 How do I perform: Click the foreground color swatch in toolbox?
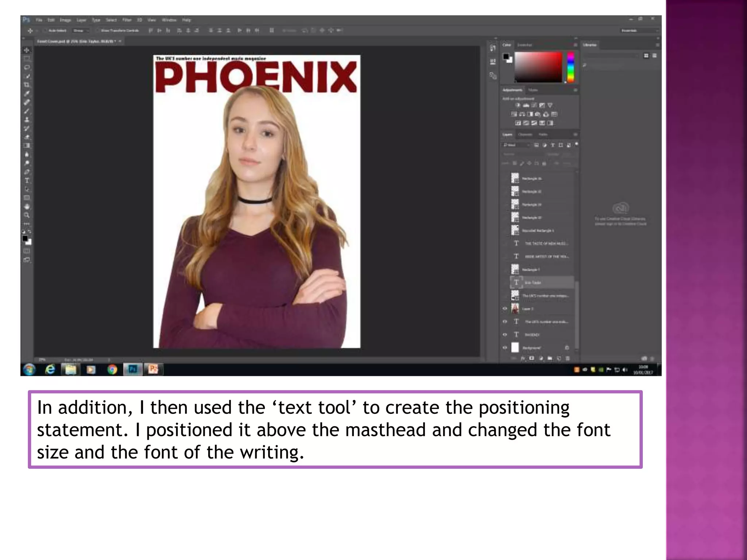click(x=25, y=238)
